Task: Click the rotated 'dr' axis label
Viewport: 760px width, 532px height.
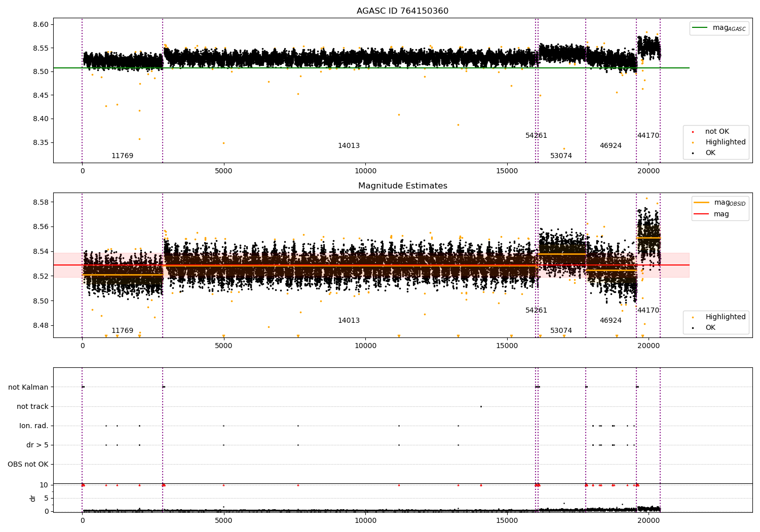Action: [33, 498]
